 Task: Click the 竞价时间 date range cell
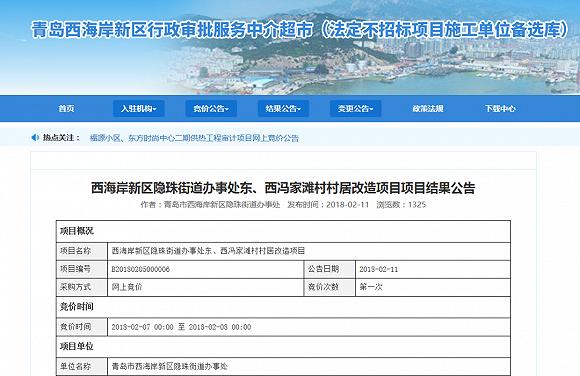(309, 327)
